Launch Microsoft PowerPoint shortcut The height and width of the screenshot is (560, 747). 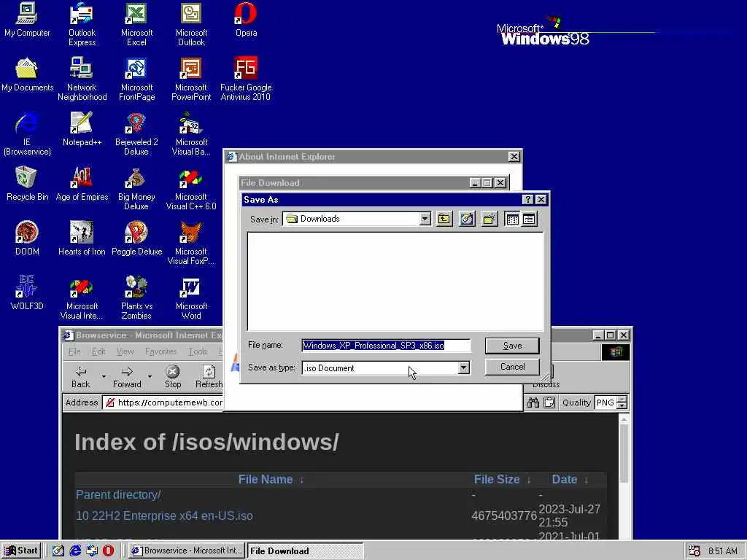(192, 79)
